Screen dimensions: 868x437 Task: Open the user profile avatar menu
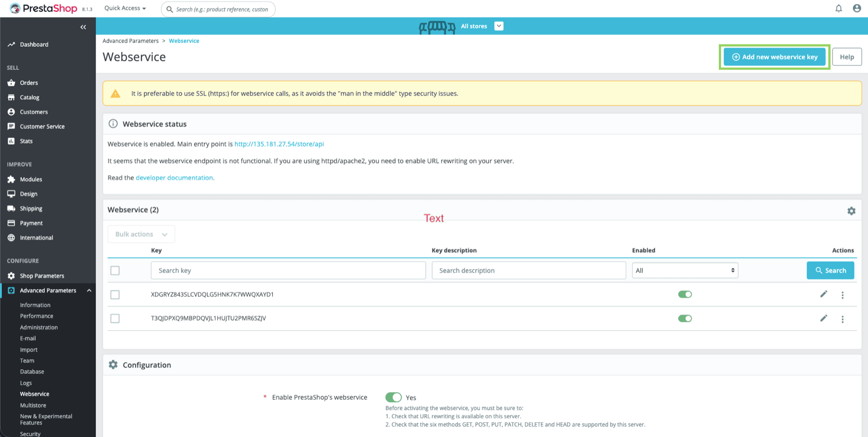[857, 8]
